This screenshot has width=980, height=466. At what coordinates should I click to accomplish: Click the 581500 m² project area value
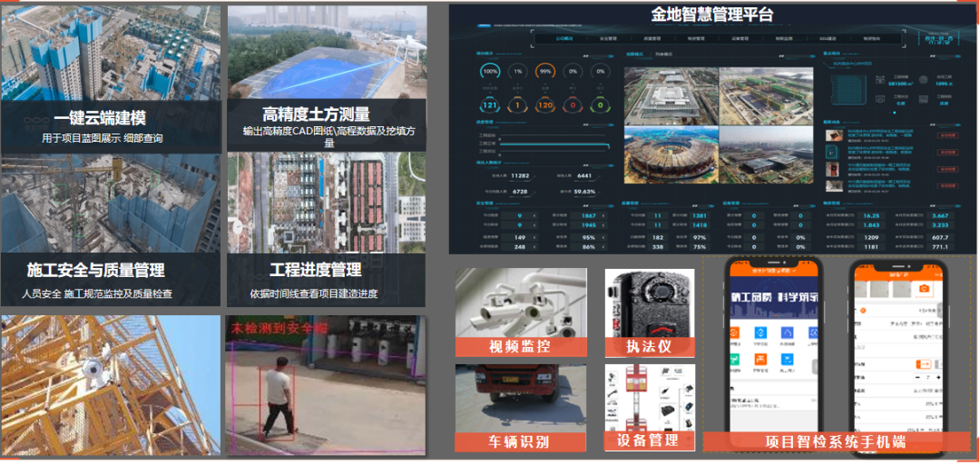click(x=902, y=84)
